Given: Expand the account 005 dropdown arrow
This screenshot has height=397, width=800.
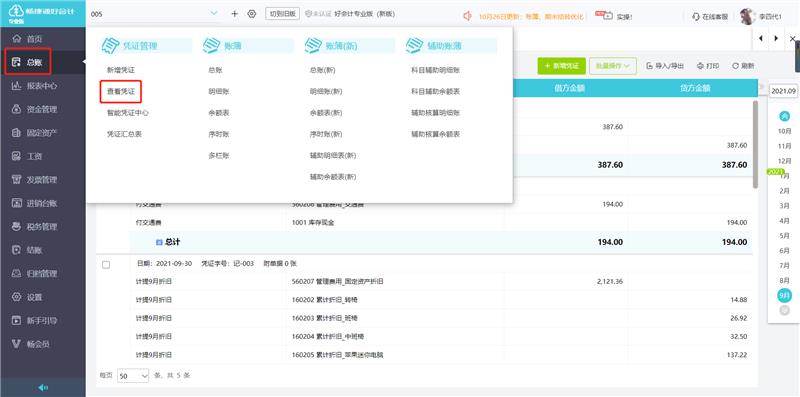Looking at the screenshot, I should [x=214, y=14].
